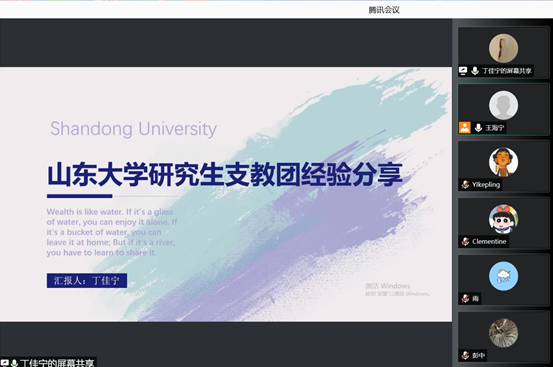Viewport: 553px width, 367px height.
Task: Click the 腾讯会议 window title
Action: [384, 10]
